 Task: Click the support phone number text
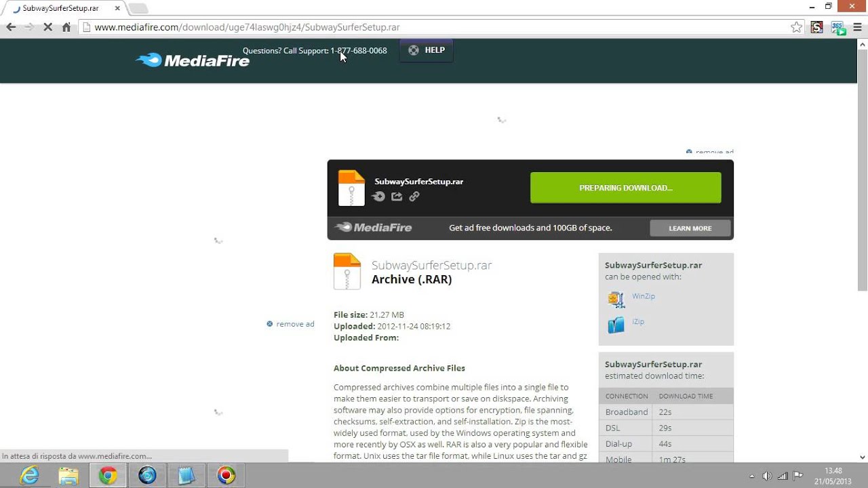359,51
